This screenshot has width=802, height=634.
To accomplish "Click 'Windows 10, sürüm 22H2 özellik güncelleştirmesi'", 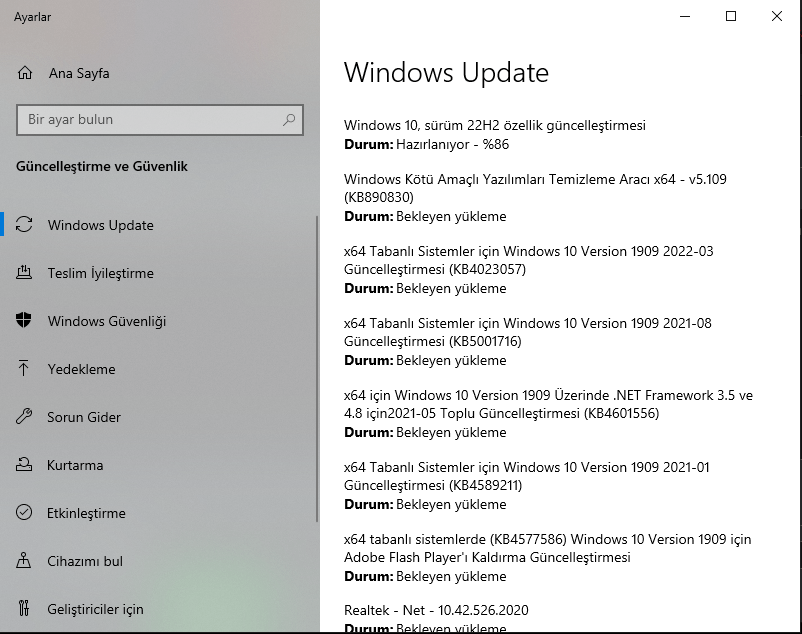I will (495, 125).
